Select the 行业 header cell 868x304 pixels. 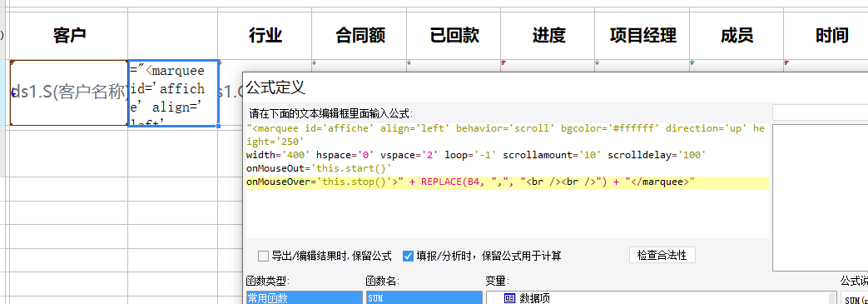pyautogui.click(x=265, y=36)
